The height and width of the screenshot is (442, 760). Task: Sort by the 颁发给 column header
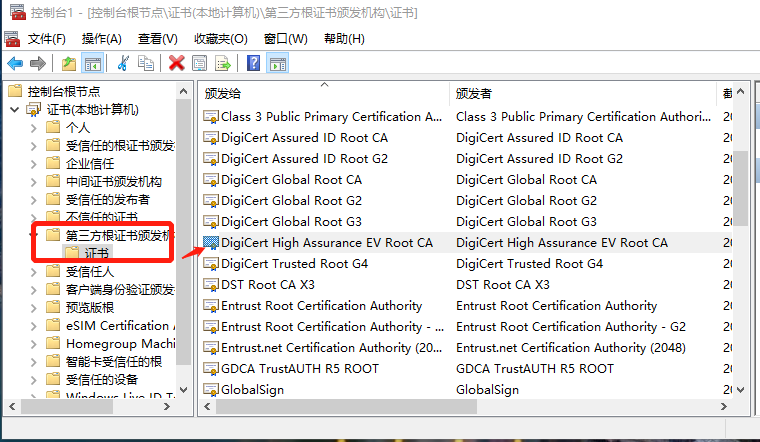pyautogui.click(x=223, y=93)
